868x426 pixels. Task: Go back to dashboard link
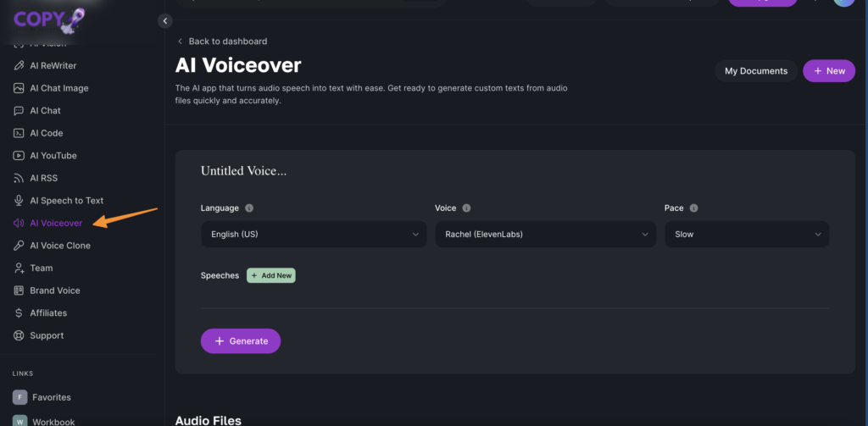click(x=227, y=41)
